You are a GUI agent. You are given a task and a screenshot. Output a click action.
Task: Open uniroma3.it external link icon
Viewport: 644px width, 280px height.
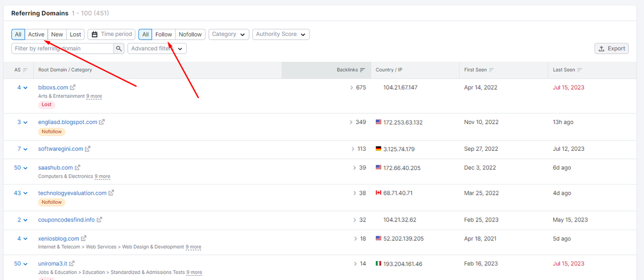tap(72, 264)
